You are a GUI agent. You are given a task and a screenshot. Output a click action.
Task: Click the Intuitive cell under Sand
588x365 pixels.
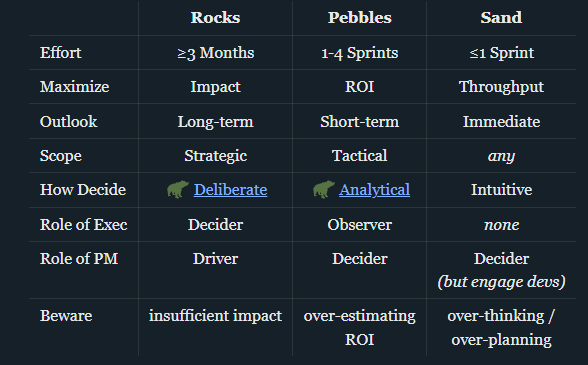click(501, 190)
